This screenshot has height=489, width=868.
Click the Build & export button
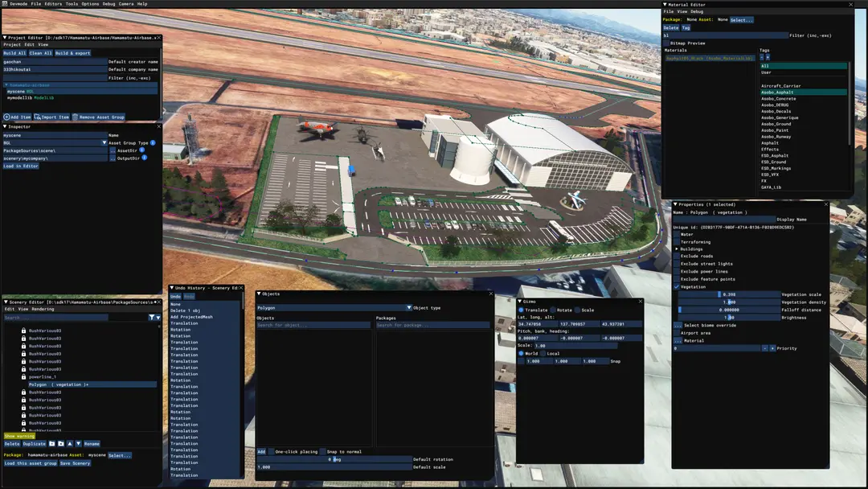pos(72,53)
